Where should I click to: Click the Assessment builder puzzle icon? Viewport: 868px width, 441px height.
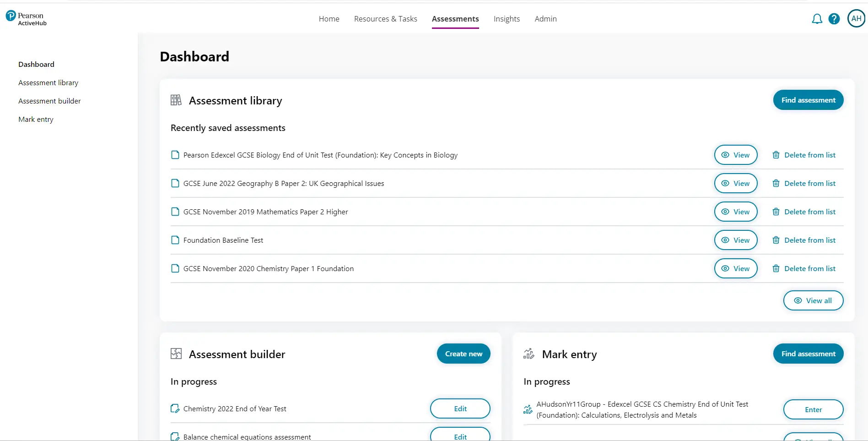click(x=176, y=354)
